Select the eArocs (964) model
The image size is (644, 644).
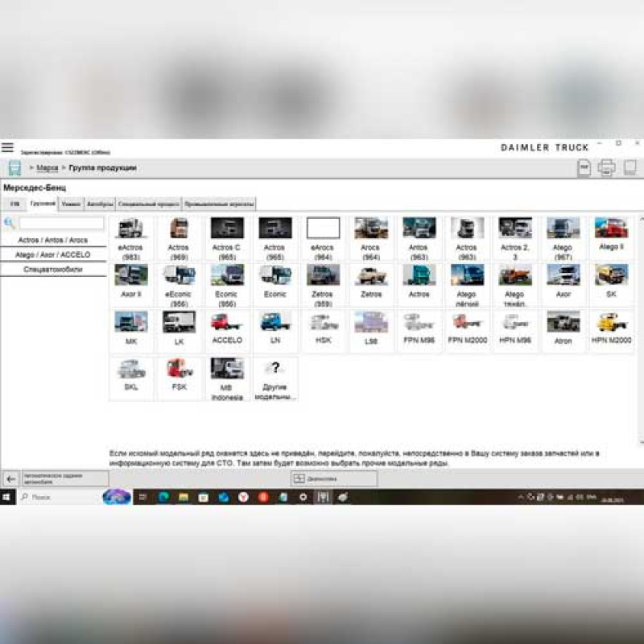point(323,238)
